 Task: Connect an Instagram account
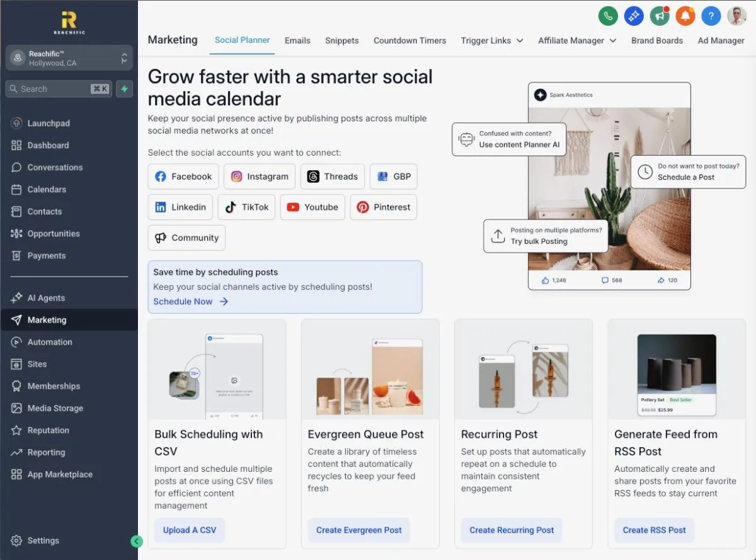260,176
